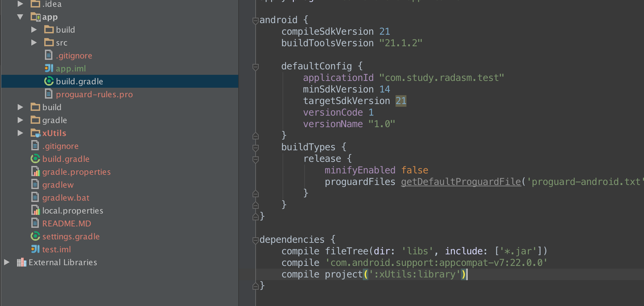This screenshot has width=644, height=306.
Task: Open app.iml in the project tree
Action: coord(71,68)
